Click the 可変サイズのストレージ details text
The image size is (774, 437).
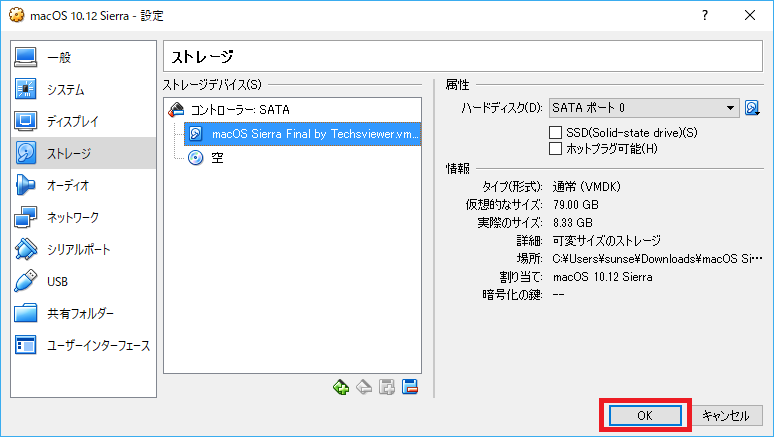tap(607, 240)
